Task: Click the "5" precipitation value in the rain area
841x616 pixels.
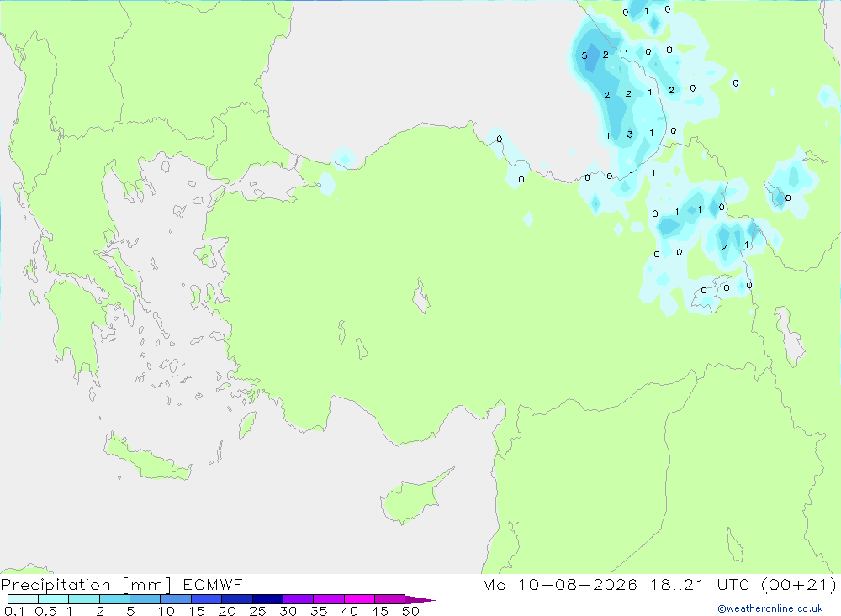Action: [x=584, y=55]
